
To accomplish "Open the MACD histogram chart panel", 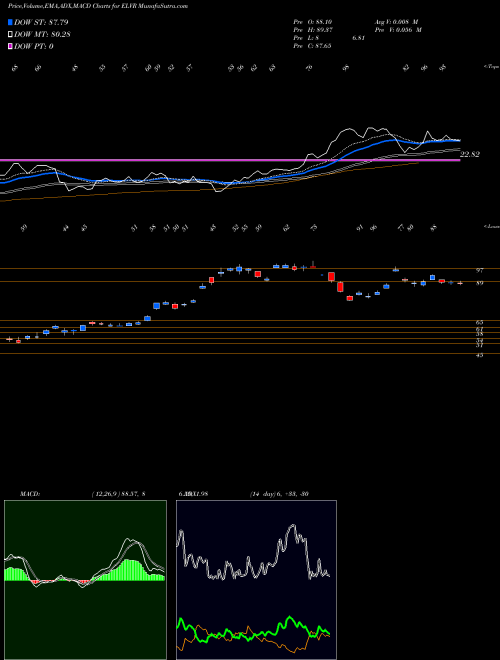I will coord(85,580).
